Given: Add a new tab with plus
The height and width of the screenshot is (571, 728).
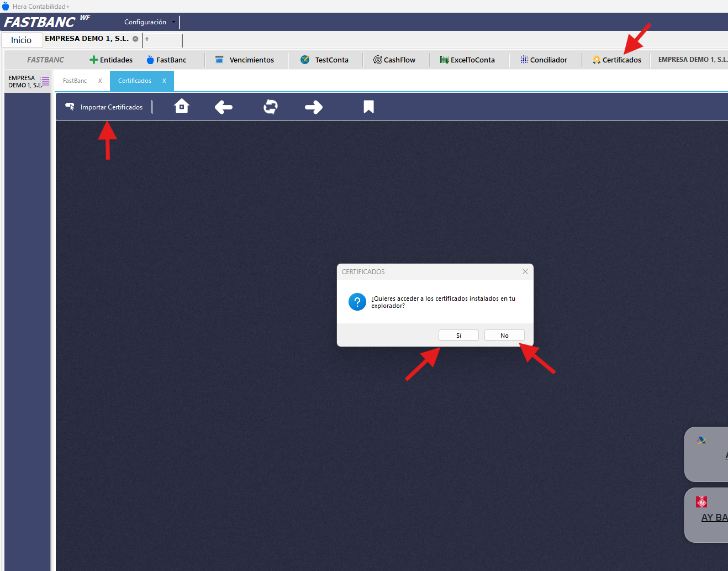Looking at the screenshot, I should (x=147, y=39).
